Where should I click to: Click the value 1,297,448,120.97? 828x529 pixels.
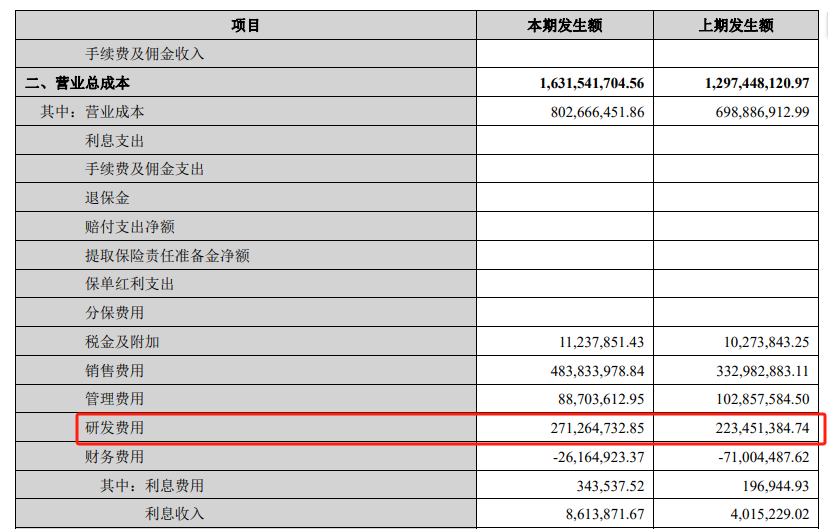pyautogui.click(x=757, y=83)
